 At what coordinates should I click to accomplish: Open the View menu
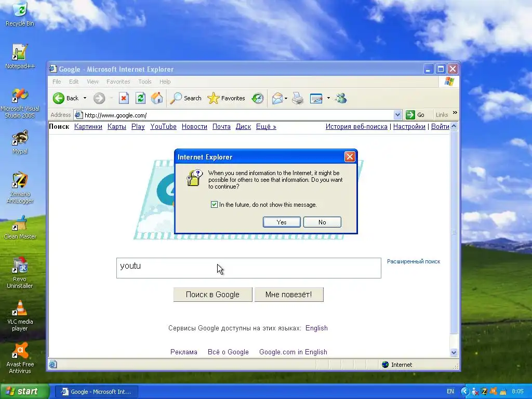coord(92,82)
